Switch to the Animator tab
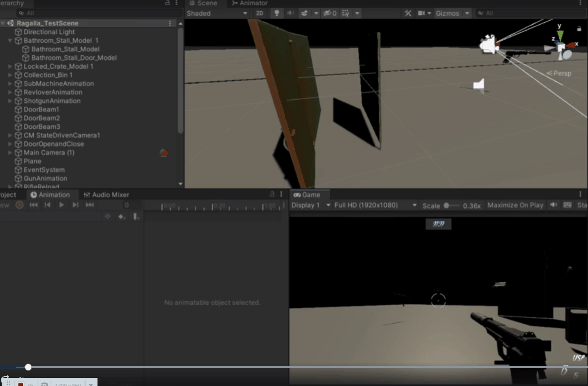This screenshot has height=386, width=588. click(250, 3)
